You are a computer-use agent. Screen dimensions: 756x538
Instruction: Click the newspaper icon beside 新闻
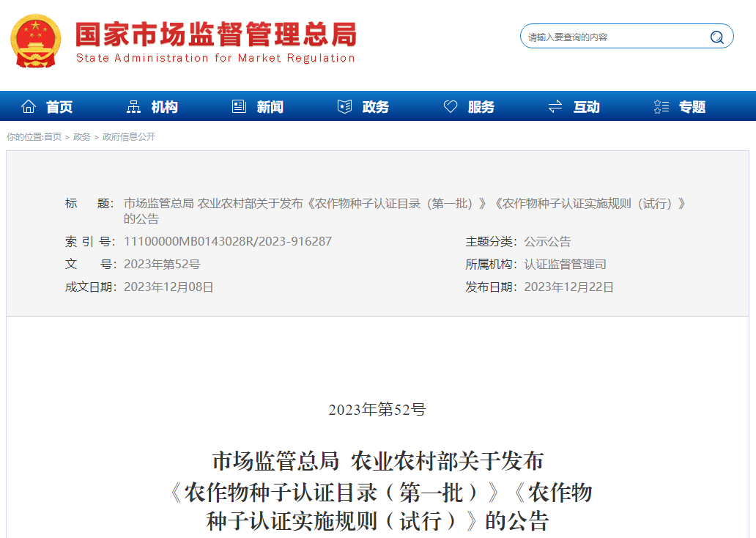(x=238, y=106)
